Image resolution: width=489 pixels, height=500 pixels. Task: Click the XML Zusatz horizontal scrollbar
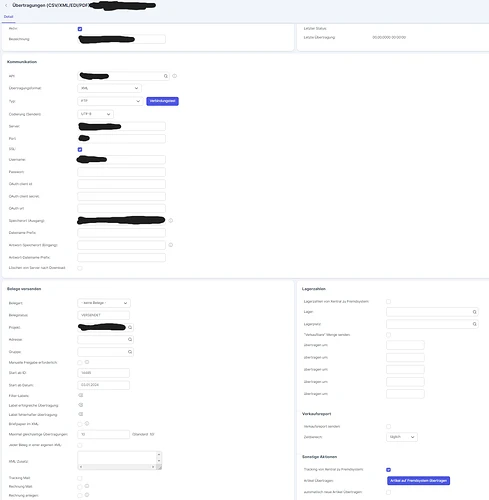click(117, 467)
